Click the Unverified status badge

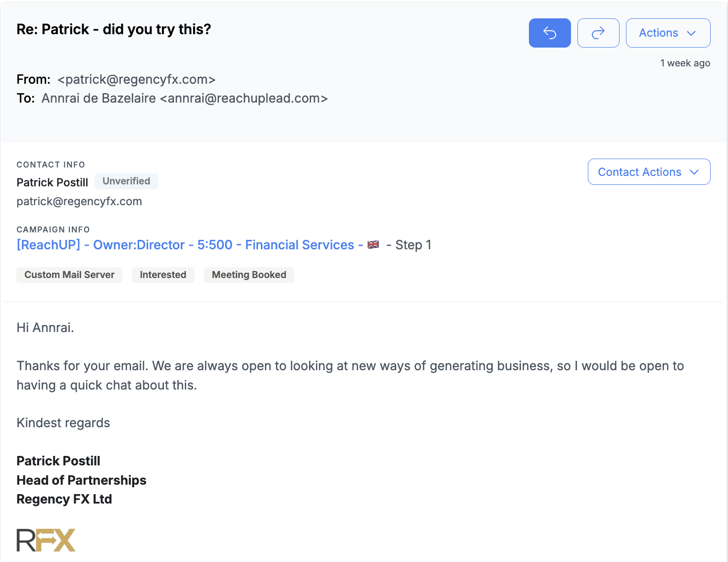[x=126, y=181]
